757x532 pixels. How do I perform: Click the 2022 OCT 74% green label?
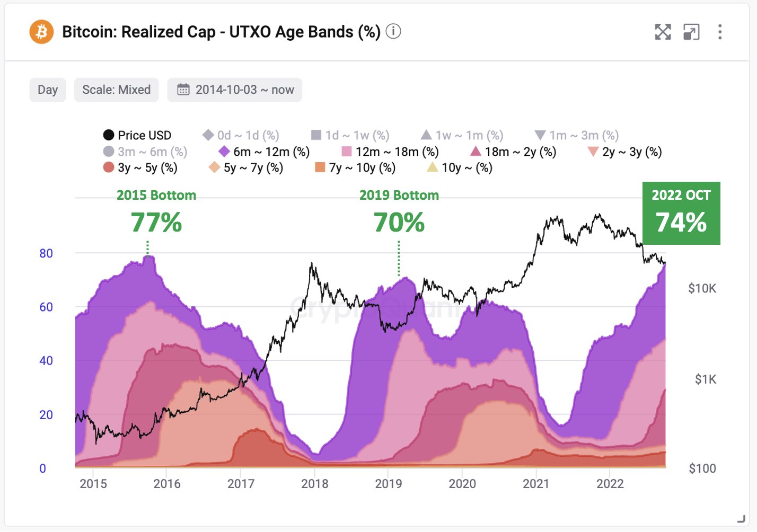(681, 213)
